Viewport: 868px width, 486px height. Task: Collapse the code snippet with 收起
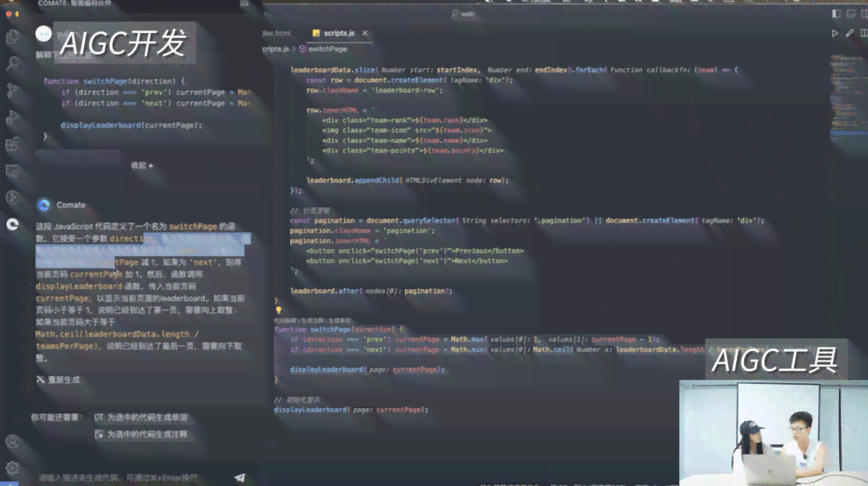point(141,165)
